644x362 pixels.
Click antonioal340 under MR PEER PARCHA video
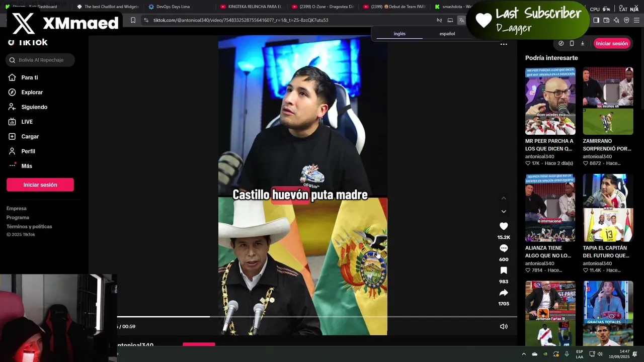coord(539,156)
